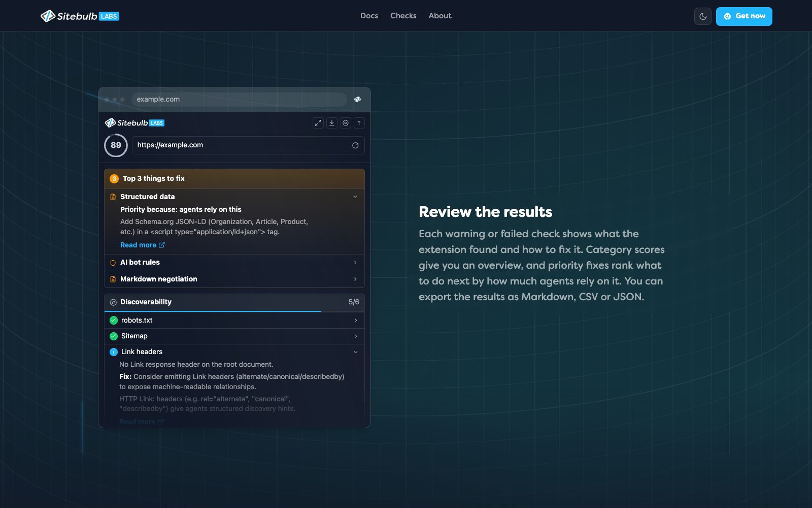Open the settings target icon in panel
This screenshot has width=812, height=508.
point(346,123)
